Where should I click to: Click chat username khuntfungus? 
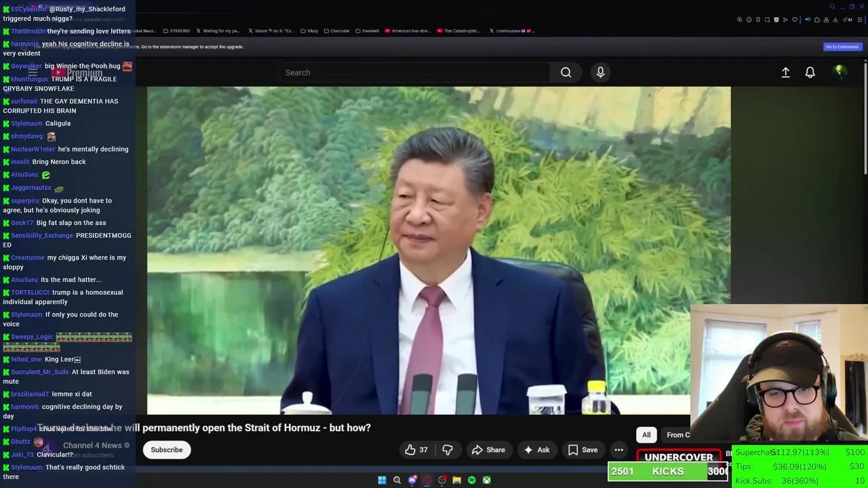30,79
